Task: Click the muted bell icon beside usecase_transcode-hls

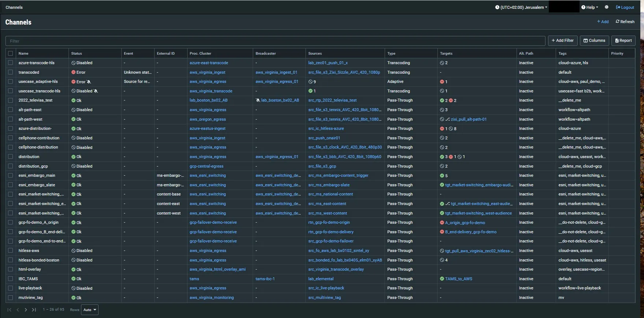Action: [x=96, y=91]
